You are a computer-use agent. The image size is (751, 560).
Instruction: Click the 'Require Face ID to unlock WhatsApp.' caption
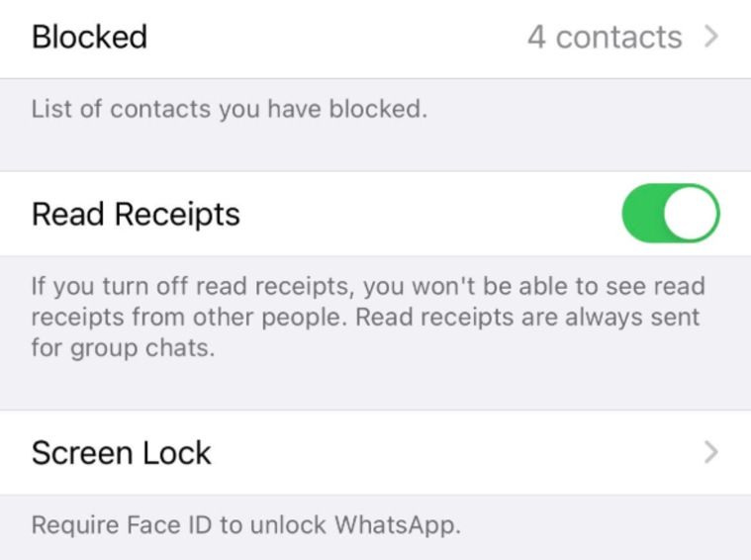pos(245,524)
